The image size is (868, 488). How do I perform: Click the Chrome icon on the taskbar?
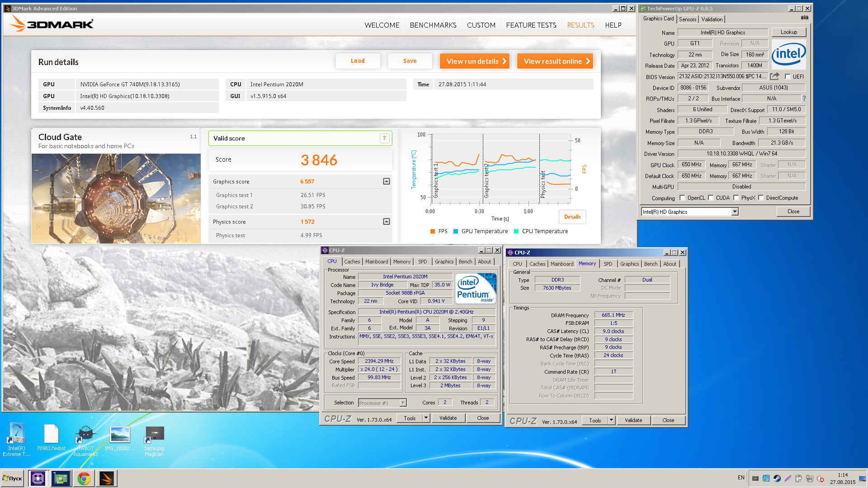(x=84, y=479)
